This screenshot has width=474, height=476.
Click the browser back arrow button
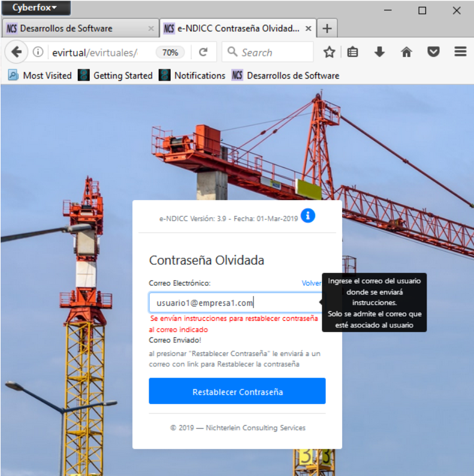point(16,52)
